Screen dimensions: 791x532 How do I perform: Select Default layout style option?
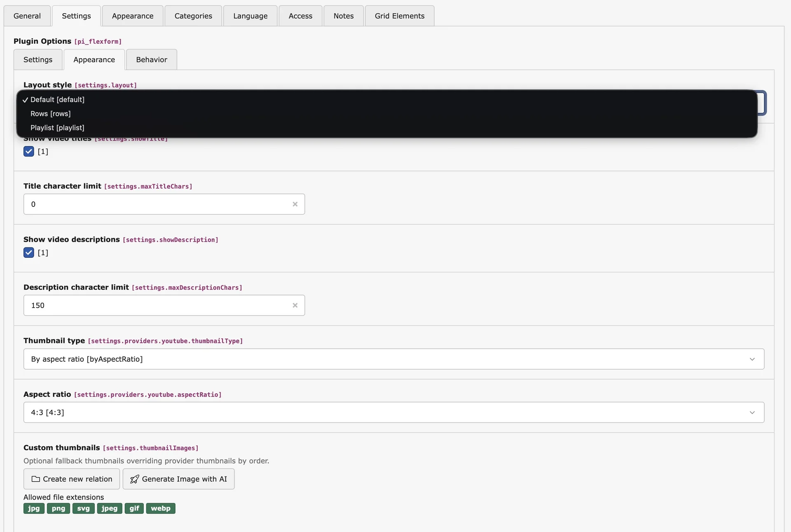pos(56,100)
